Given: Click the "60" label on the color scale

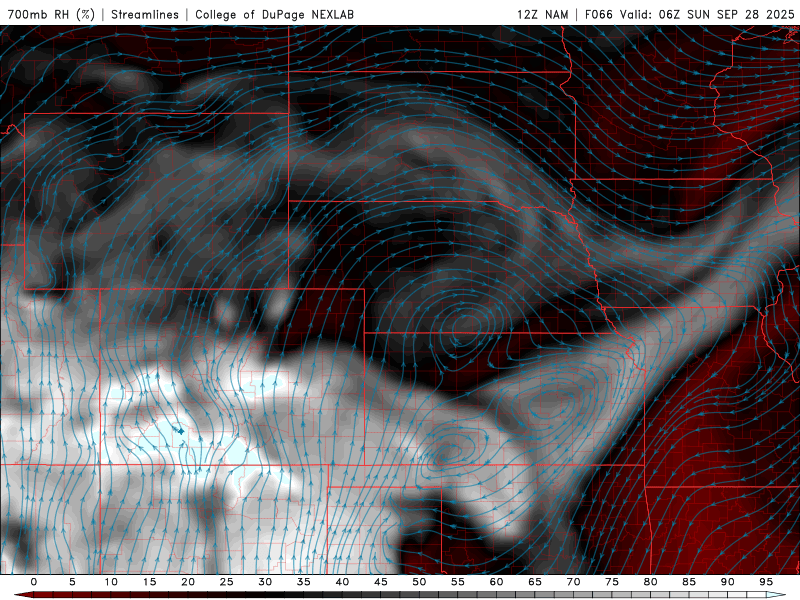Looking at the screenshot, I should [496, 582].
